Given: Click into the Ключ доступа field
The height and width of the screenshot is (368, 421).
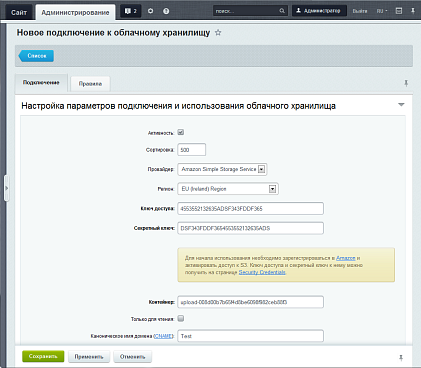Looking at the screenshot, I should pyautogui.click(x=250, y=209).
